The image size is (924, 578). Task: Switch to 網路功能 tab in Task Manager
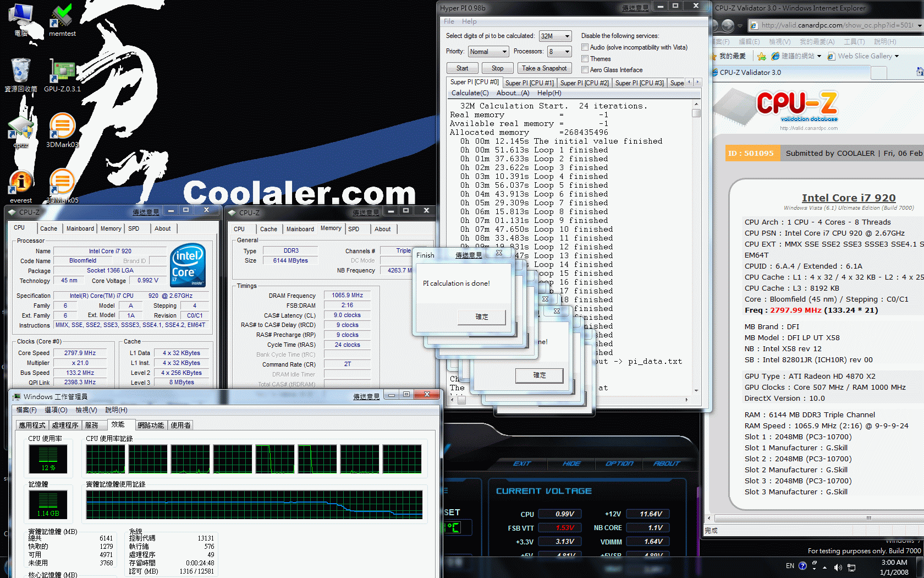point(151,425)
